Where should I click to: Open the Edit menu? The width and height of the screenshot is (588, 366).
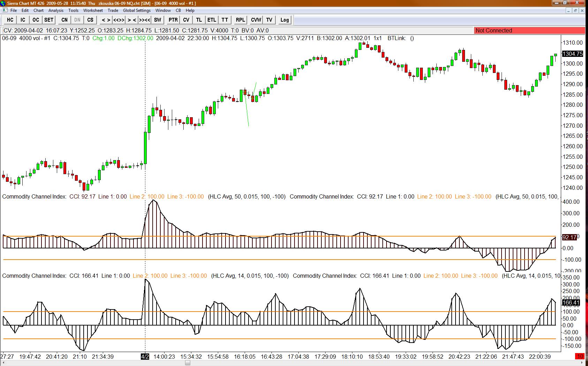click(x=25, y=10)
